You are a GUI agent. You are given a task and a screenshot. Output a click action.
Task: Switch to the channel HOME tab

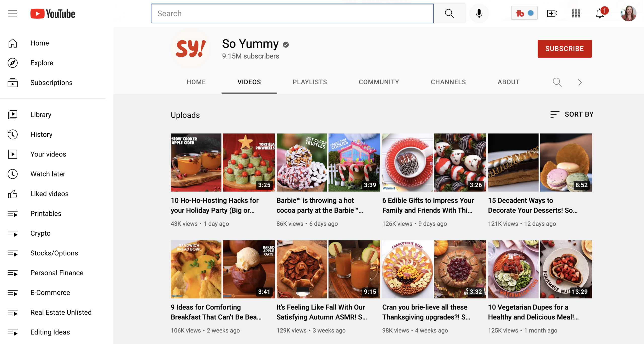pos(196,82)
